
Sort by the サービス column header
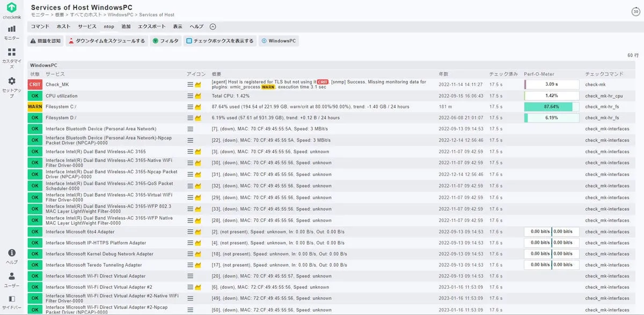(55, 74)
